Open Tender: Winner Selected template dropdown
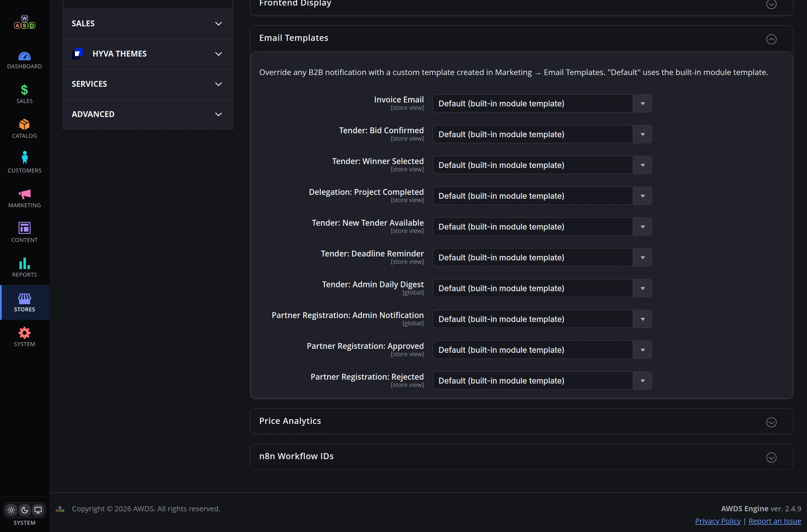807x532 pixels. coord(542,165)
